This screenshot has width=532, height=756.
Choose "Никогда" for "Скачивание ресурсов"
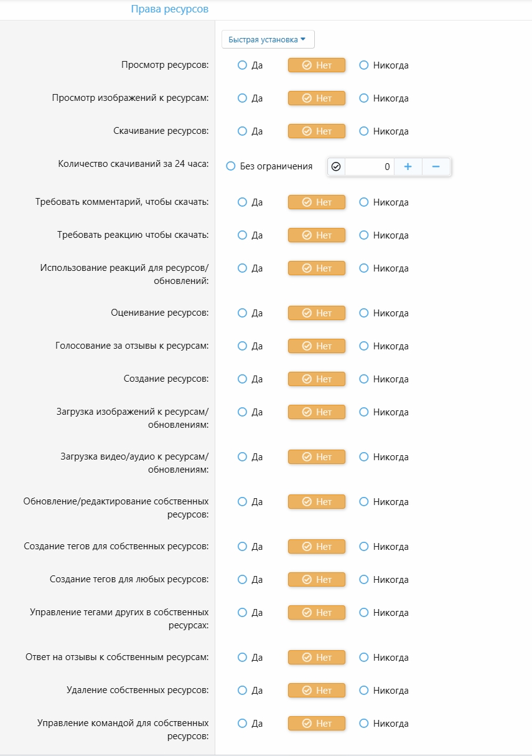(363, 131)
